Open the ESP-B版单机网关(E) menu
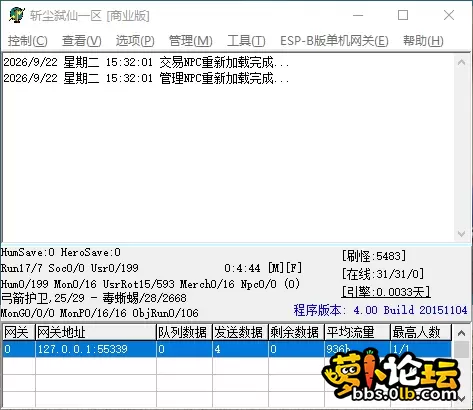Screen dimensions: 473x410 [x=334, y=41]
